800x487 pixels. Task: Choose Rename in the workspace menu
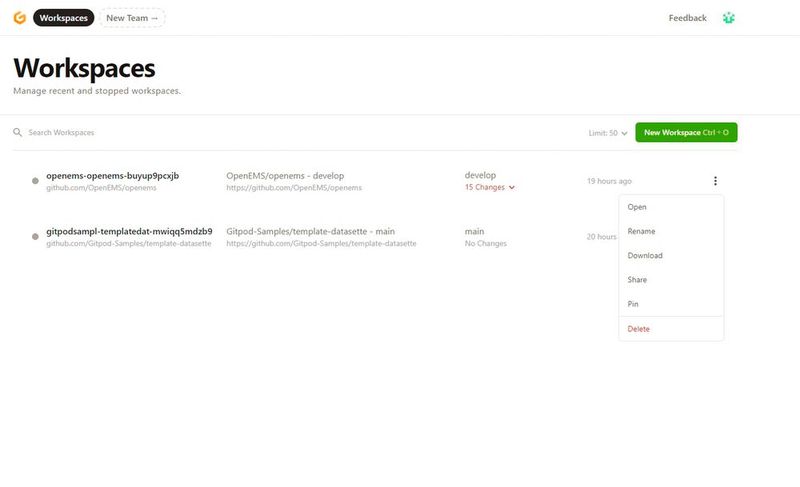pyautogui.click(x=671, y=231)
